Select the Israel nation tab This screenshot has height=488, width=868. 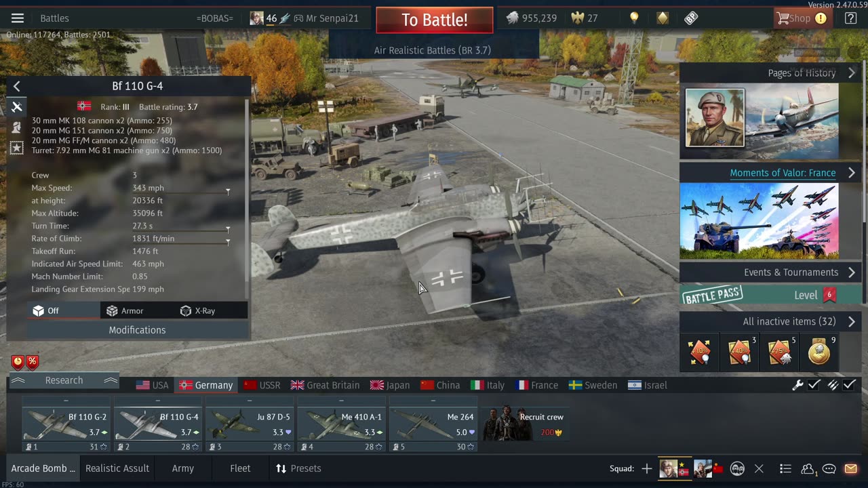pyautogui.click(x=648, y=385)
